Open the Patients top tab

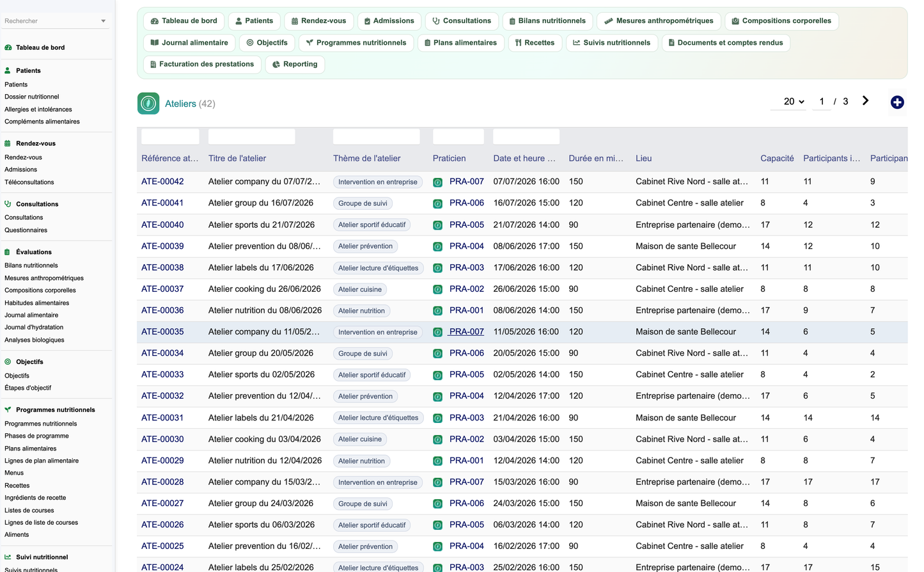point(254,21)
